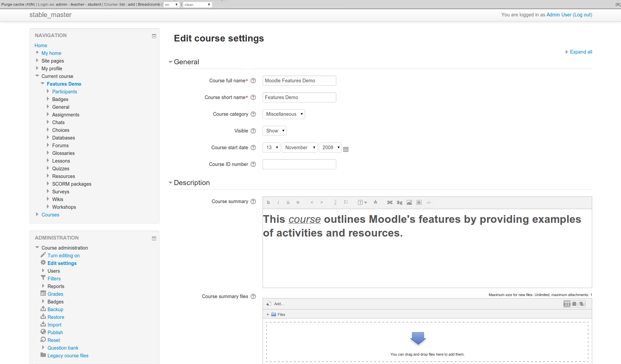
Task: Click the file drag and drop area
Action: click(427, 342)
